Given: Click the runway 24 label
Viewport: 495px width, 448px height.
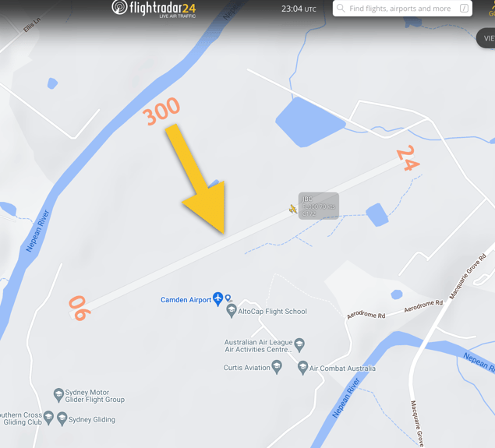Looking at the screenshot, I should (x=408, y=158).
